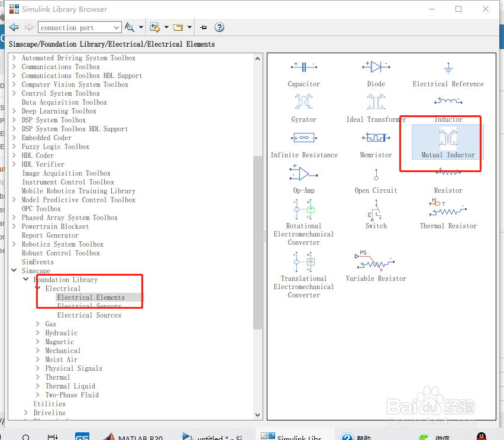This screenshot has width=504, height=440.
Task: Click the tree scrollbar down arrow
Action: (x=257, y=415)
